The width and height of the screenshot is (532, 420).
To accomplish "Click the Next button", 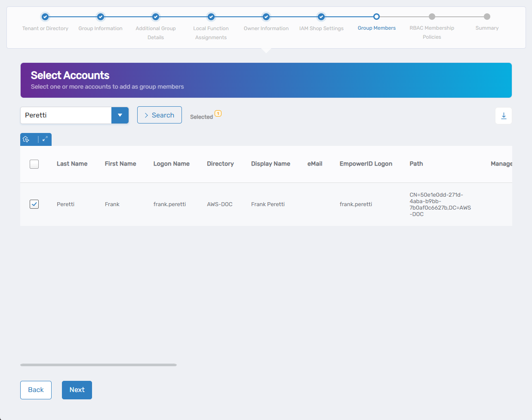I will point(77,390).
